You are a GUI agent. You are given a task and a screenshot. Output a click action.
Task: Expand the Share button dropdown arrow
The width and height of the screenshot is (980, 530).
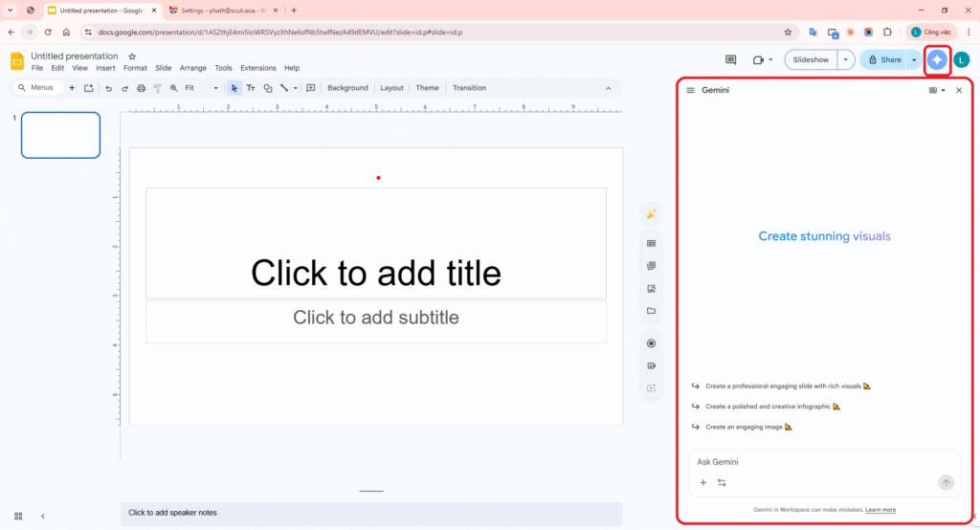(914, 59)
